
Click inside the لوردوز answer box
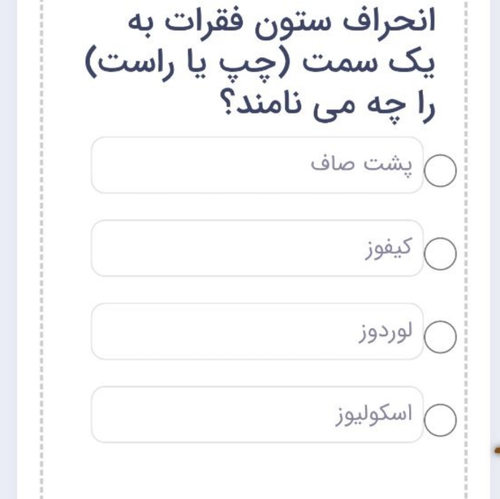click(257, 331)
